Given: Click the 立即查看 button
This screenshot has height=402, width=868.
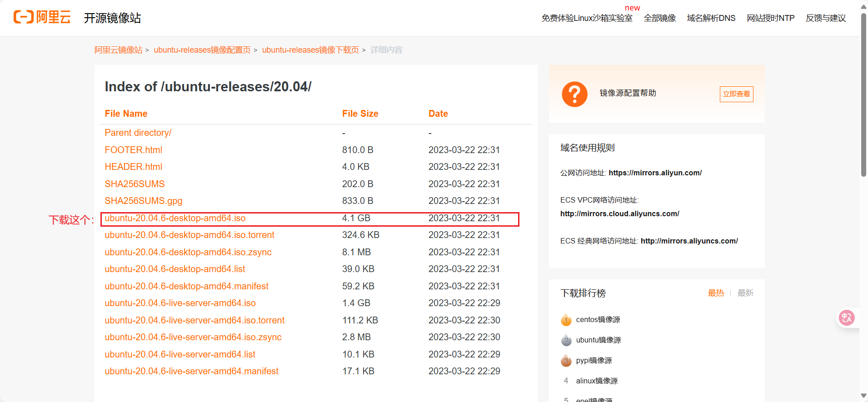Looking at the screenshot, I should point(736,94).
